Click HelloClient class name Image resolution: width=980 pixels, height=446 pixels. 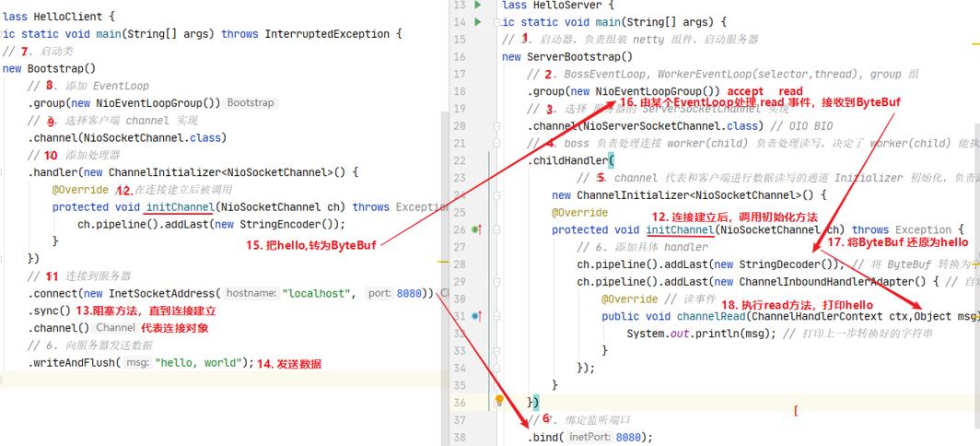point(67,17)
